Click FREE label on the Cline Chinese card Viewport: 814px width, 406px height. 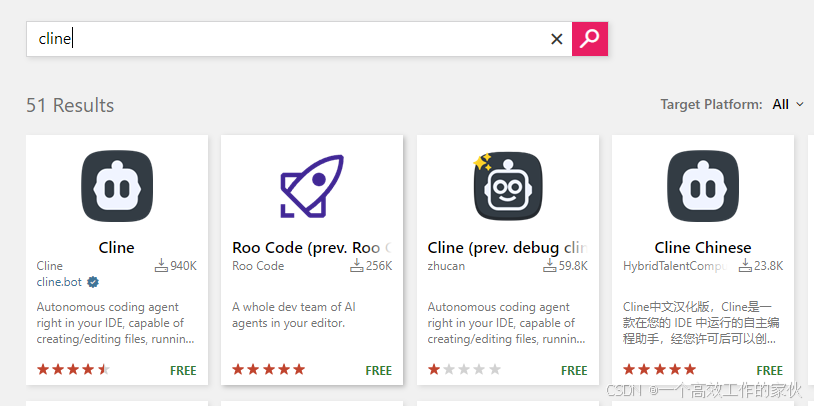[x=769, y=371]
